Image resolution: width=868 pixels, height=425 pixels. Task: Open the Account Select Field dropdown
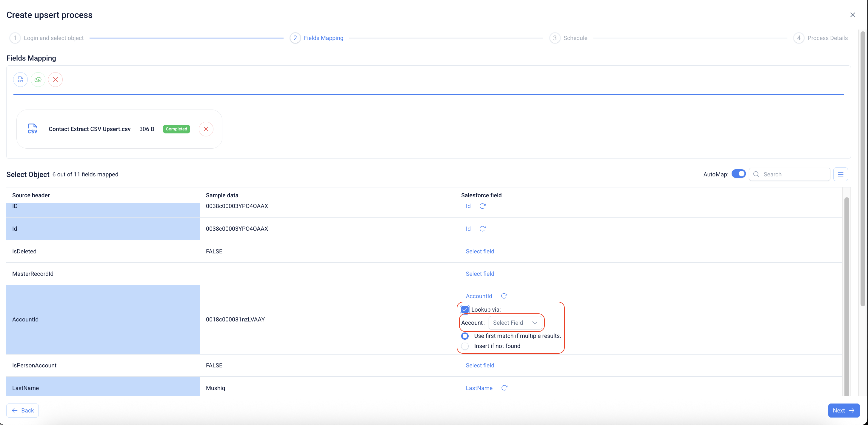515,323
